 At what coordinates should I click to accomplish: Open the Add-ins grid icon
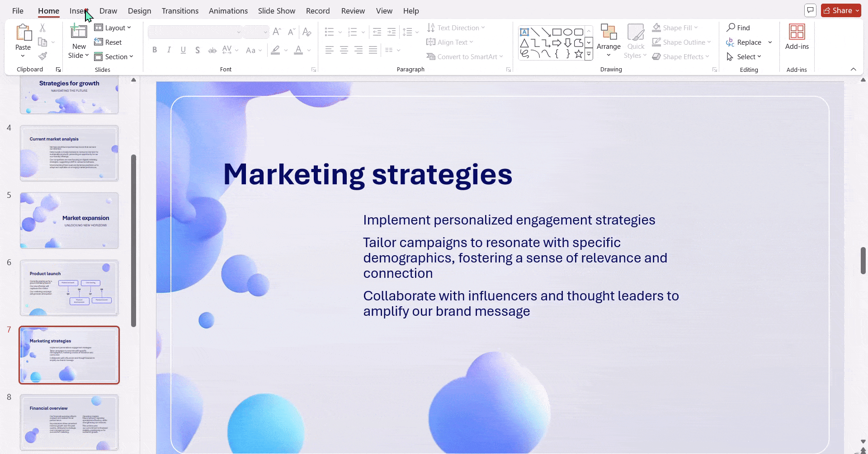point(797,32)
